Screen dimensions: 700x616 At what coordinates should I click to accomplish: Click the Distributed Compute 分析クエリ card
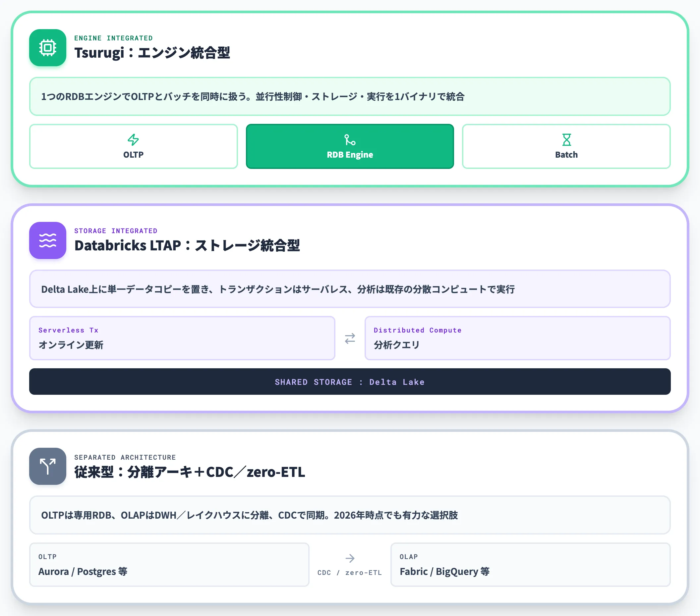coord(517,338)
